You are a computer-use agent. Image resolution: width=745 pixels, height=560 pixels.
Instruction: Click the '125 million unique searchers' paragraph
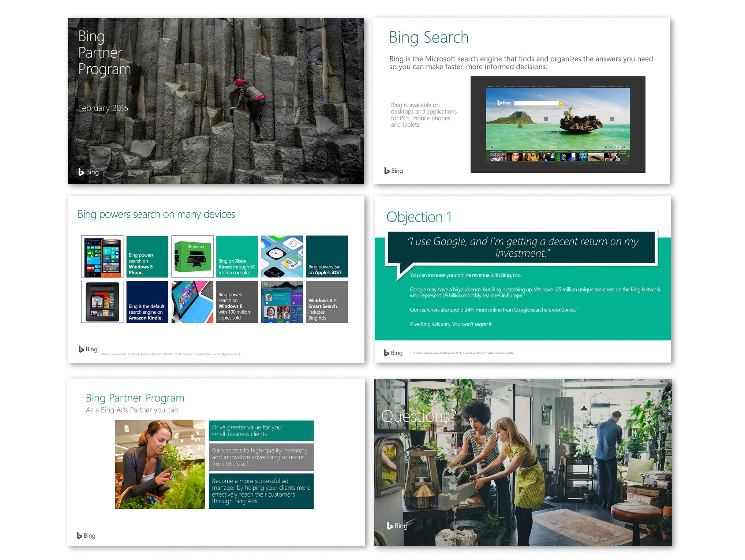coord(535,292)
